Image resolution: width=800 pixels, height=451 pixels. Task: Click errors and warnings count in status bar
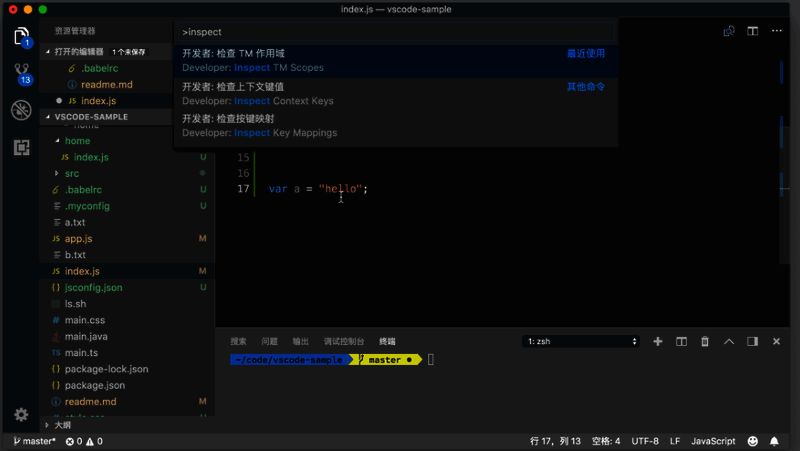point(84,441)
